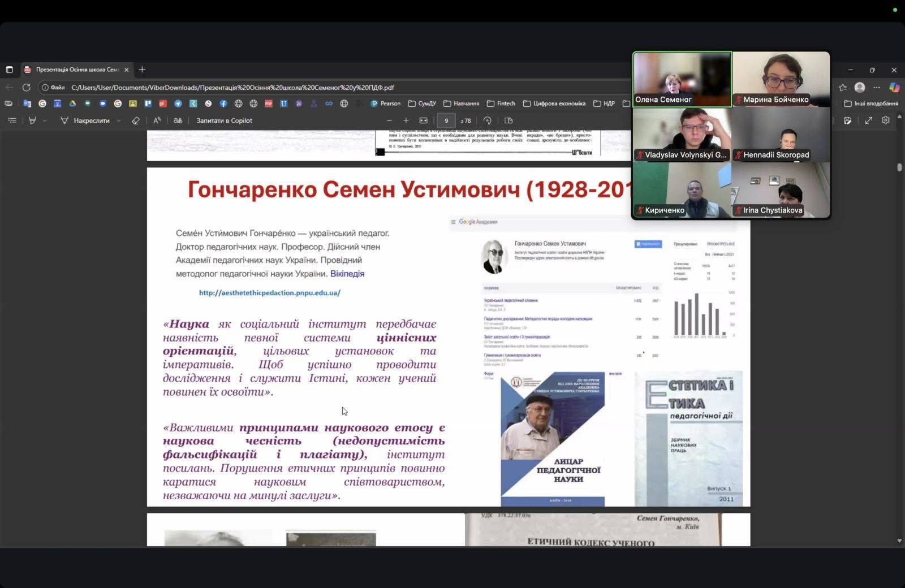Select the eraser tool in PDF toolbar

135,120
